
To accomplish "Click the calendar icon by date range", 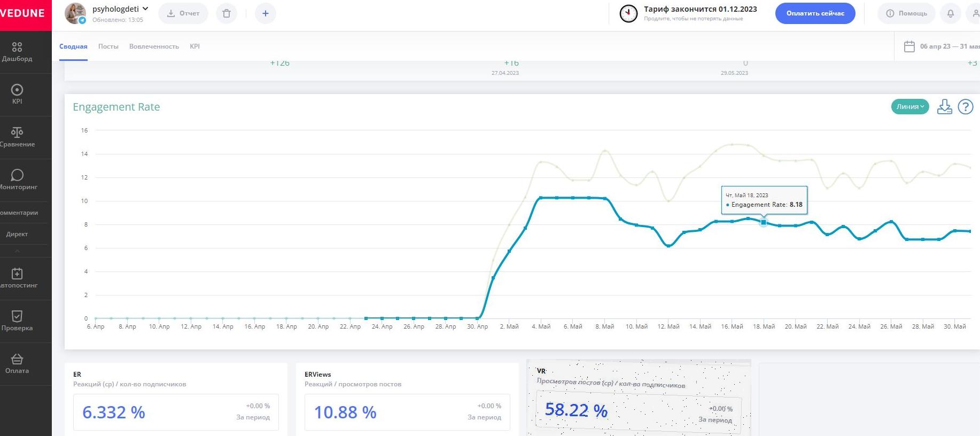I will pos(909,46).
